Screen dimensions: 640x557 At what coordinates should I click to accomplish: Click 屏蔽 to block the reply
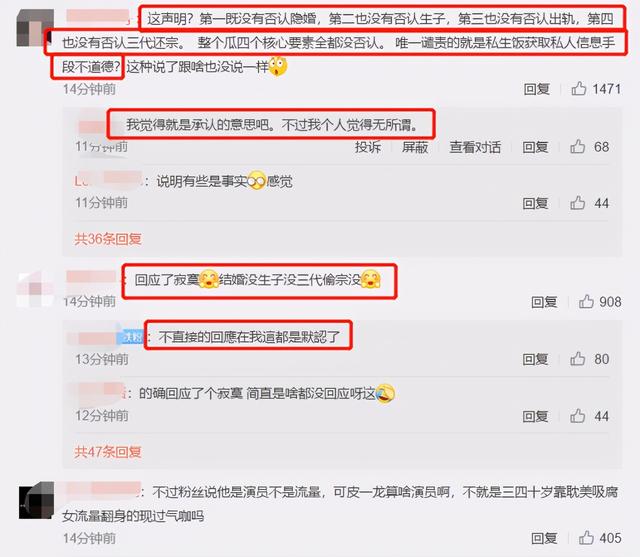click(x=415, y=147)
